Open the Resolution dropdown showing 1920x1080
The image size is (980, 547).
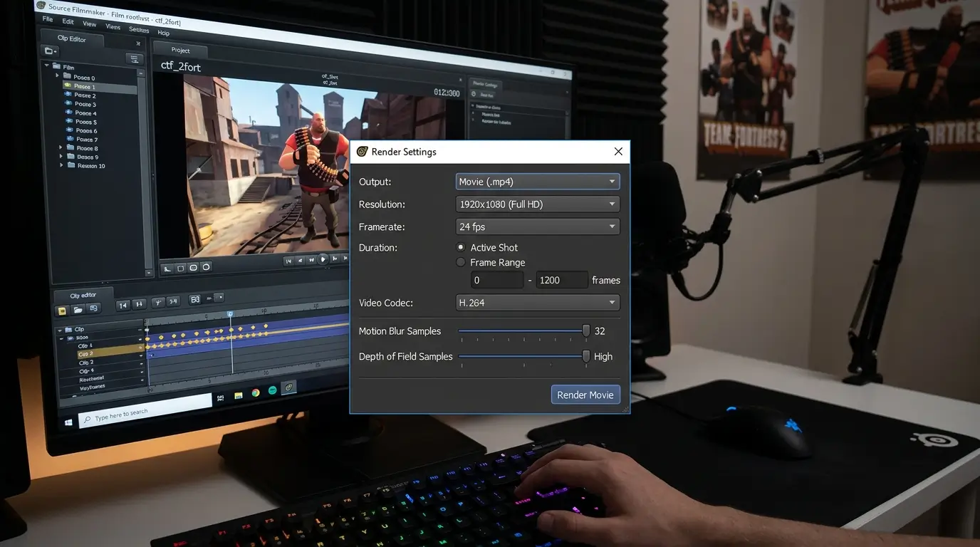pyautogui.click(x=537, y=204)
